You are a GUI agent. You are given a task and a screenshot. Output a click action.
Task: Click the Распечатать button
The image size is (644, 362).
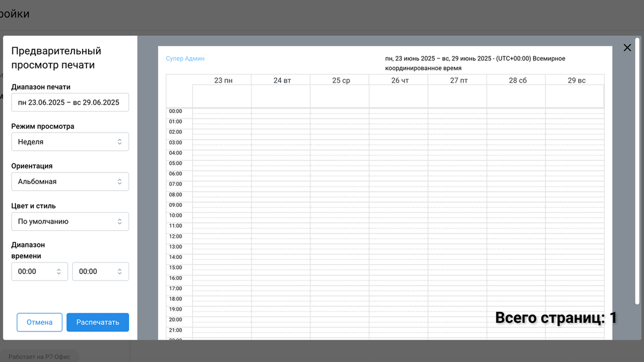click(x=98, y=322)
